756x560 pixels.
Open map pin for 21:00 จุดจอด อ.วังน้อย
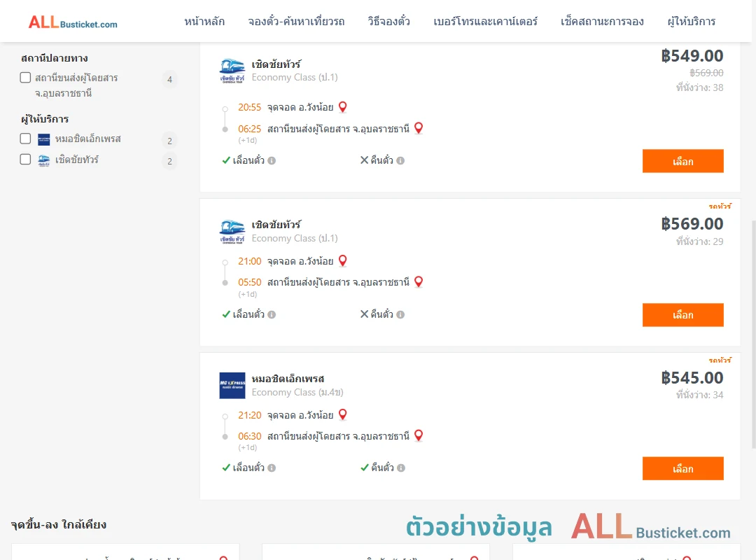point(343,261)
